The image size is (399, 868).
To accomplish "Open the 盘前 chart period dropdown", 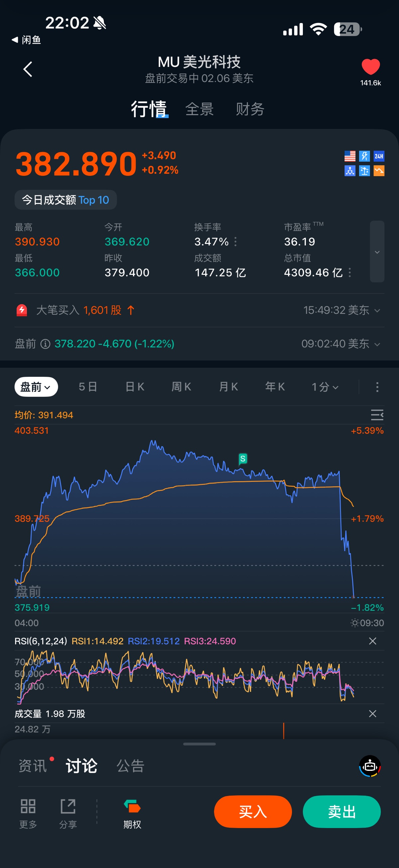I will click(x=36, y=387).
